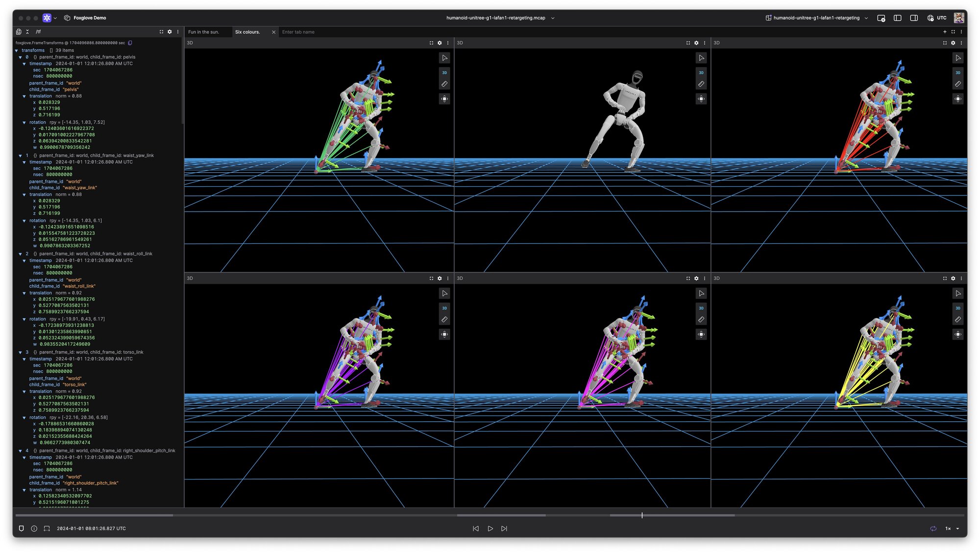980x553 pixels.
Task: Toggle 3D camera mode in bottom-middle panel
Action: (701, 308)
